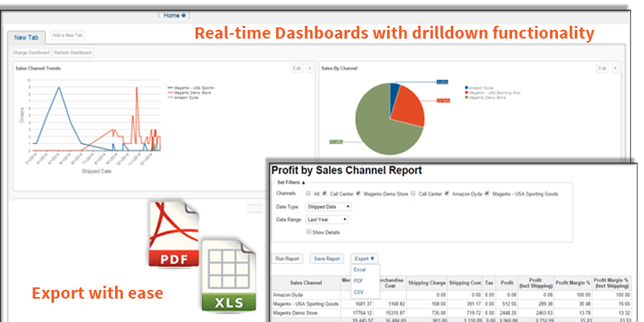
Task: Untick the Magento Demo Store channel checkbox
Action: [358, 193]
